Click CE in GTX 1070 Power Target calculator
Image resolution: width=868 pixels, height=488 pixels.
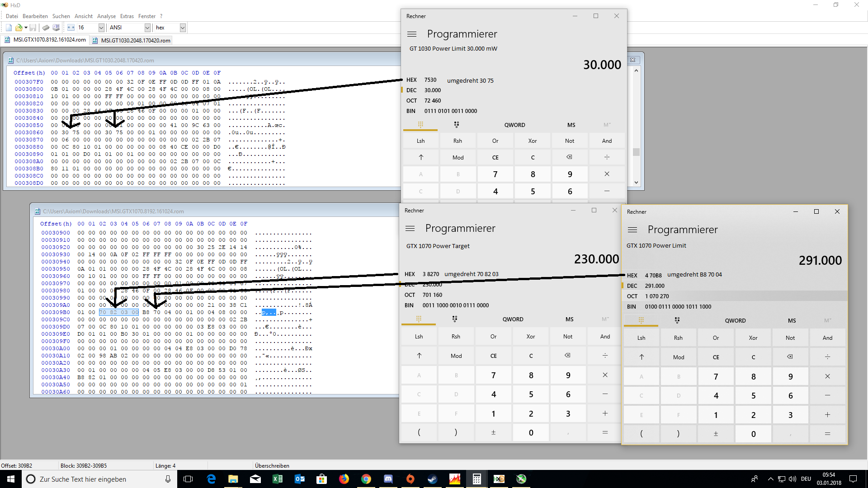[x=494, y=356]
